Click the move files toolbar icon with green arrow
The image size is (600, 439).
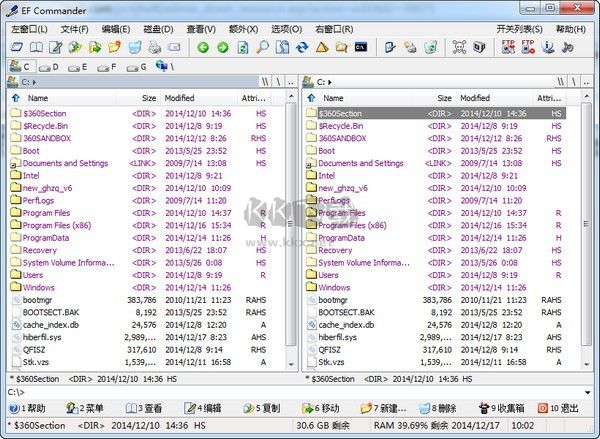(95, 47)
